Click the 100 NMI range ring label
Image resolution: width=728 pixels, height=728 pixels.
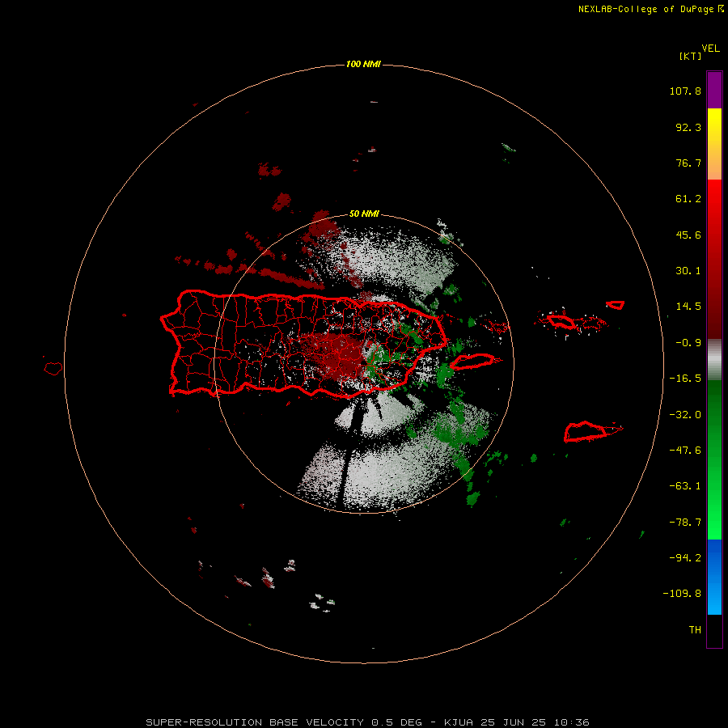pos(363,64)
